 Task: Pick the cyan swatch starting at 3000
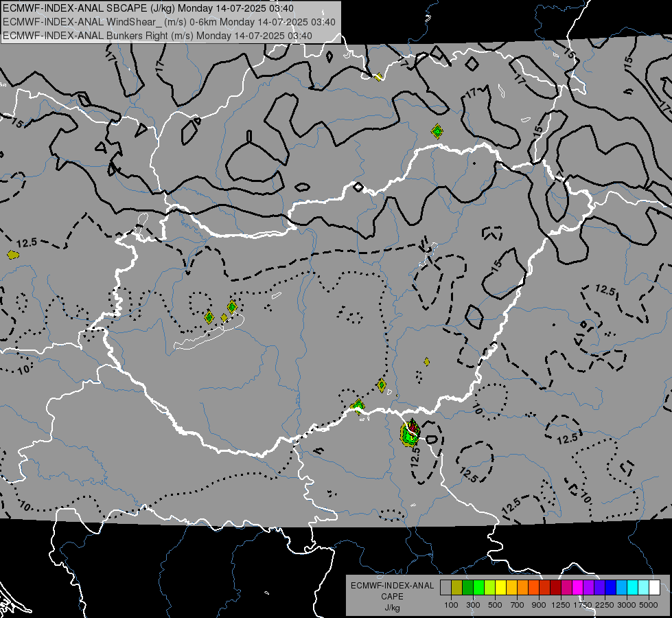pos(633,587)
